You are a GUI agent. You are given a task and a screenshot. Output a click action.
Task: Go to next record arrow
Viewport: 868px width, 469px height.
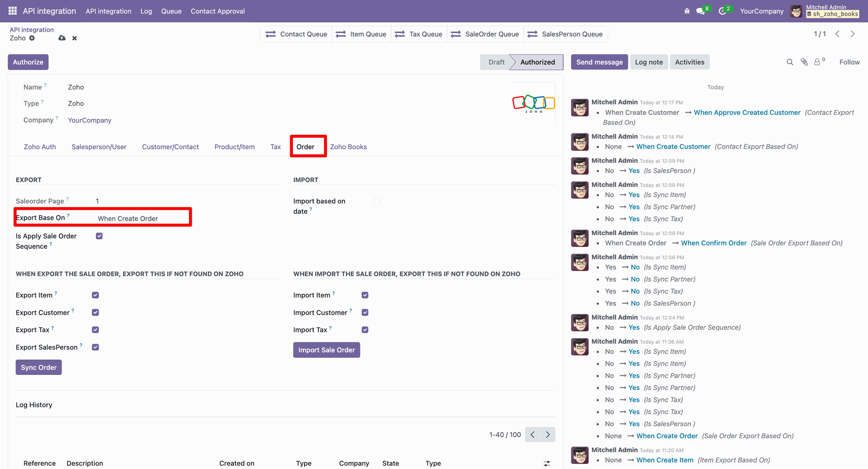click(853, 34)
